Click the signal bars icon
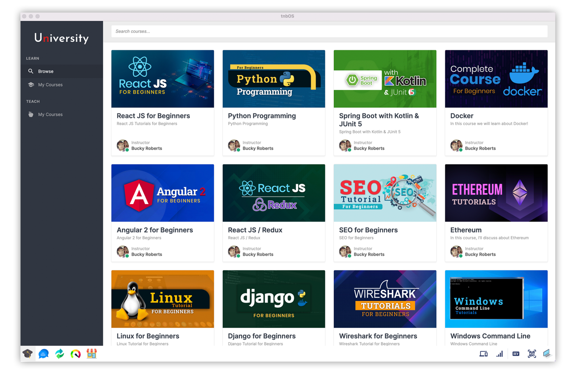The width and height of the screenshot is (588, 374). click(500, 354)
